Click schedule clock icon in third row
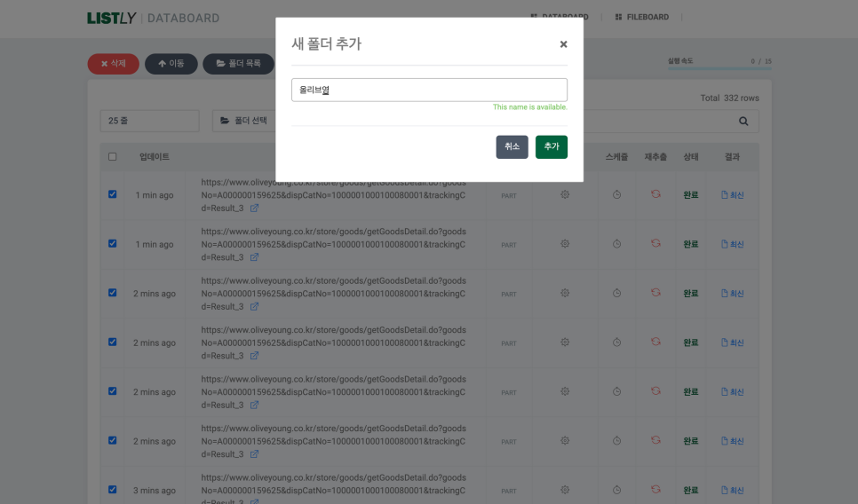The image size is (858, 504). coord(616,293)
